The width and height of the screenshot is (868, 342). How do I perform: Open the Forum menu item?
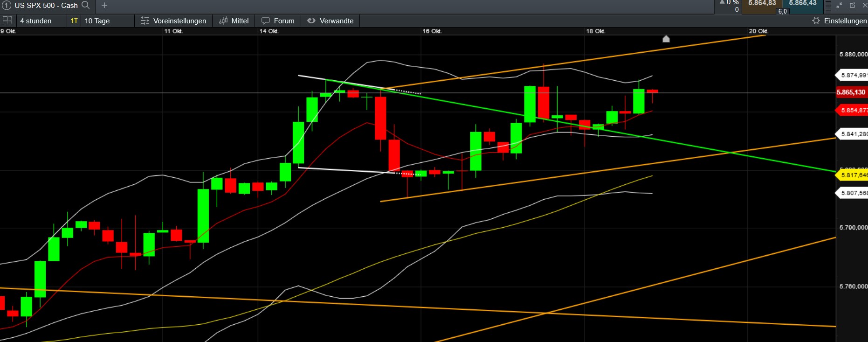point(278,21)
